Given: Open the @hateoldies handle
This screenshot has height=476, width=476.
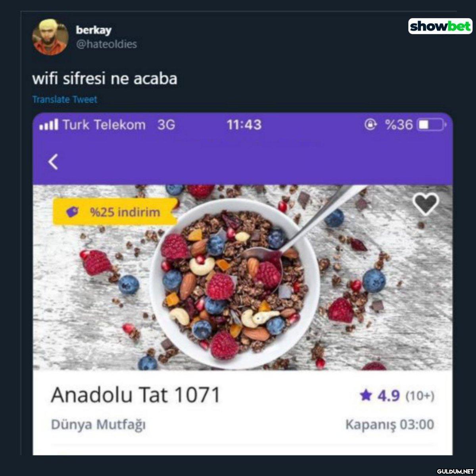Looking at the screenshot, I should tap(106, 44).
